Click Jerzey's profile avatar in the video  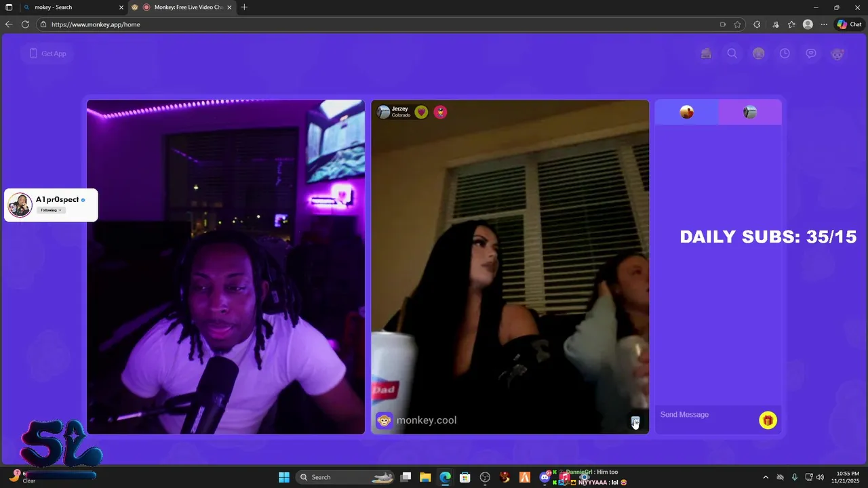coord(383,112)
